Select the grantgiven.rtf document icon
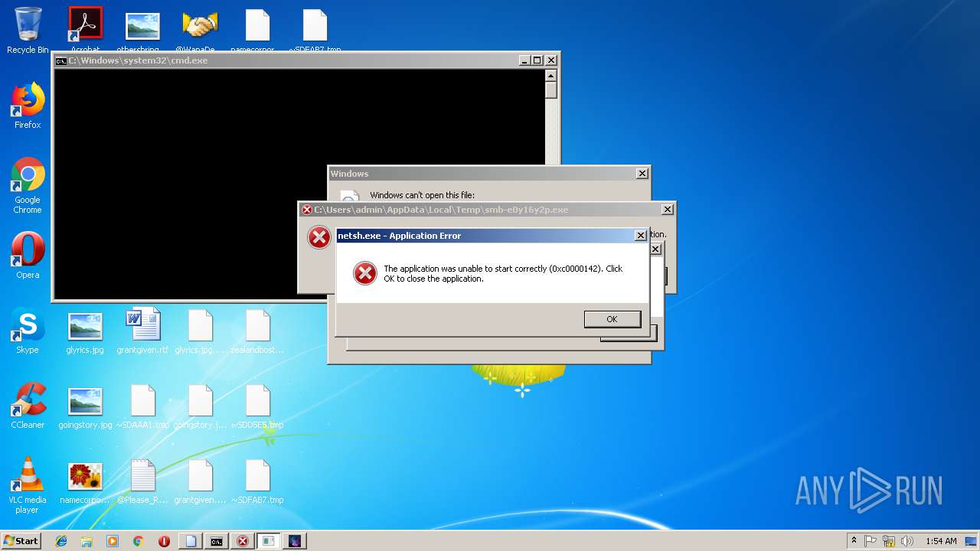The image size is (980, 551). (x=142, y=331)
